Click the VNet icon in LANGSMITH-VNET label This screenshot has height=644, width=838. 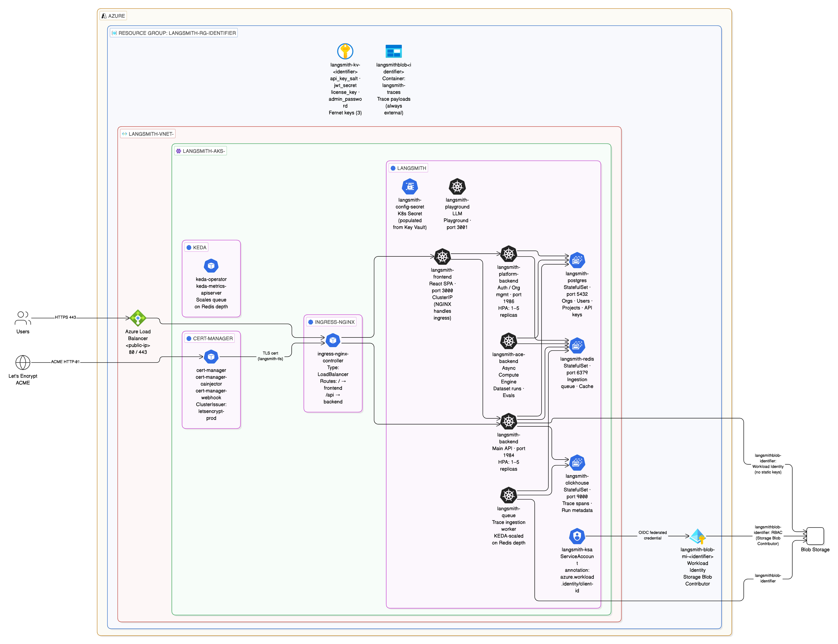click(124, 134)
